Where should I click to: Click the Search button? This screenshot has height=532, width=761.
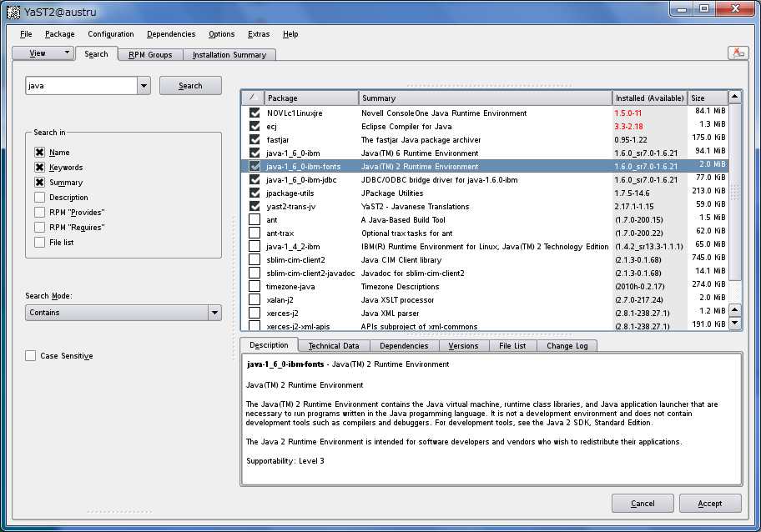point(190,86)
